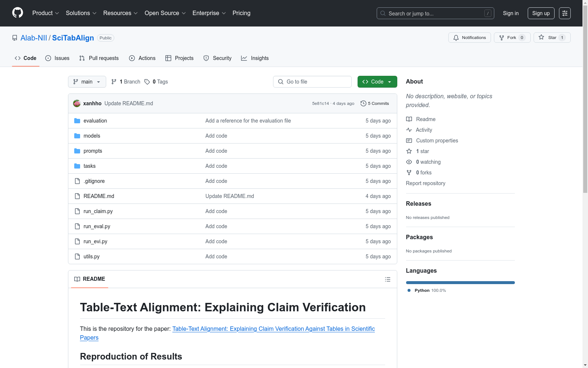Click the 'No packages published' text
Screen dimensions: 588x368
[x=429, y=251]
